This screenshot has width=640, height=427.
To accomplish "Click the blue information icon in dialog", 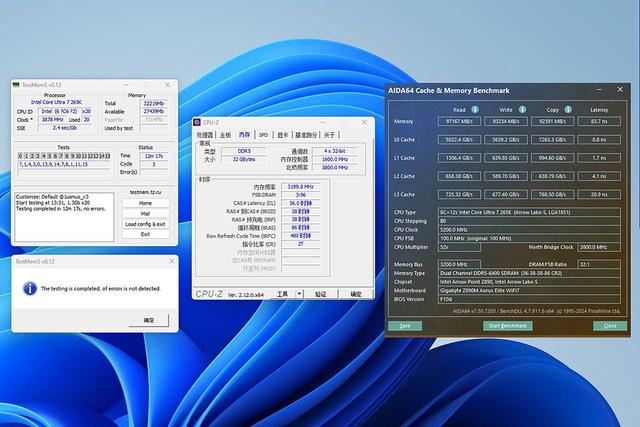I will click(31, 288).
